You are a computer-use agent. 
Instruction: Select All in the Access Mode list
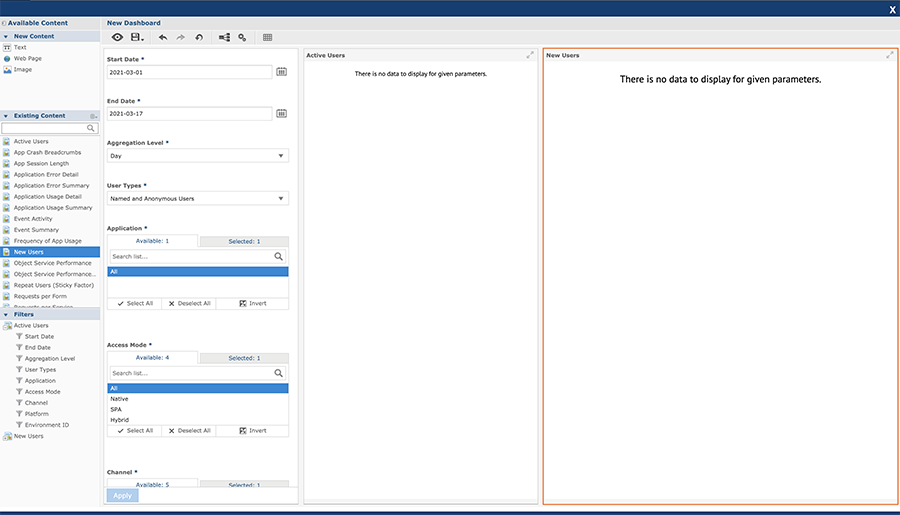tap(197, 389)
